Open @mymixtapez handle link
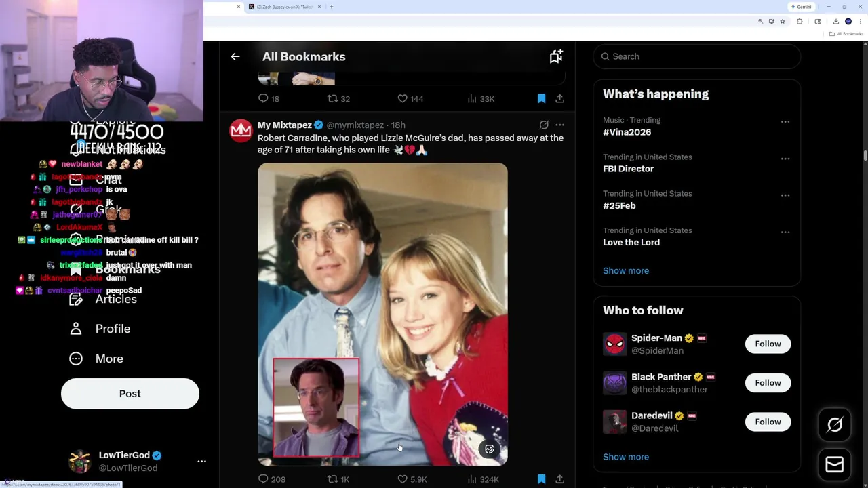This screenshot has height=488, width=868. (355, 125)
